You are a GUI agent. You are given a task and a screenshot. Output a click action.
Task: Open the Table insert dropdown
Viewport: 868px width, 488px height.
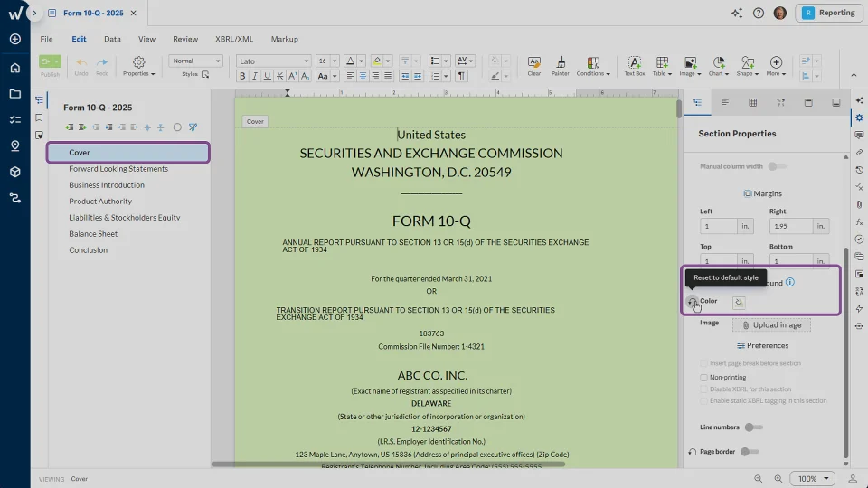point(662,66)
